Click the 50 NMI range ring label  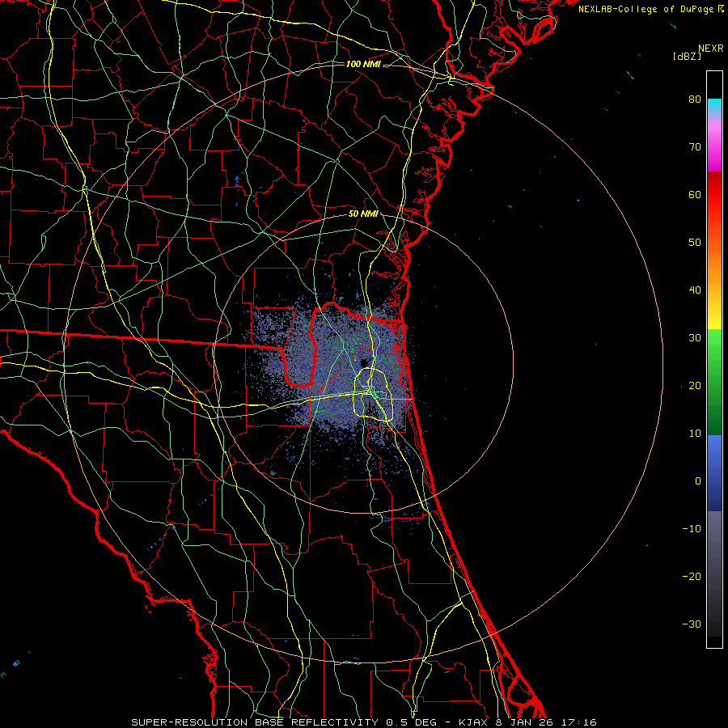pos(363,214)
